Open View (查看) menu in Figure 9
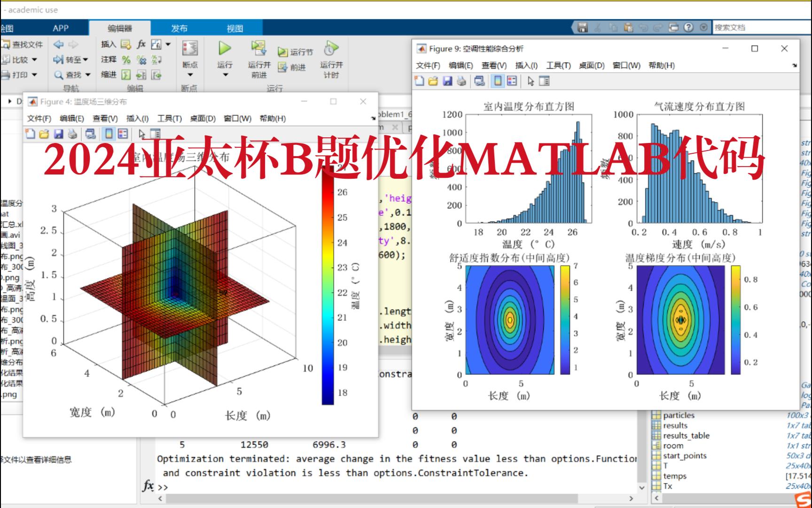 494,65
